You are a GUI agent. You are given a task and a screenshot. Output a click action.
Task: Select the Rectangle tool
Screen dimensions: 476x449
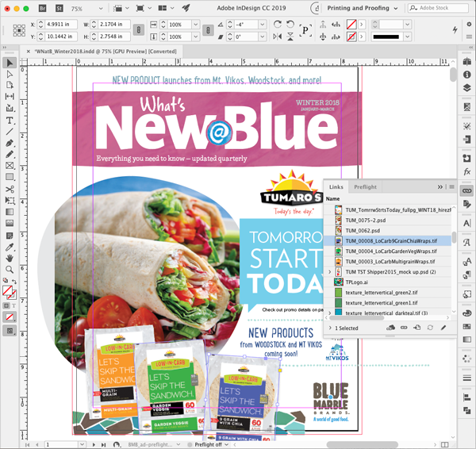point(10,177)
